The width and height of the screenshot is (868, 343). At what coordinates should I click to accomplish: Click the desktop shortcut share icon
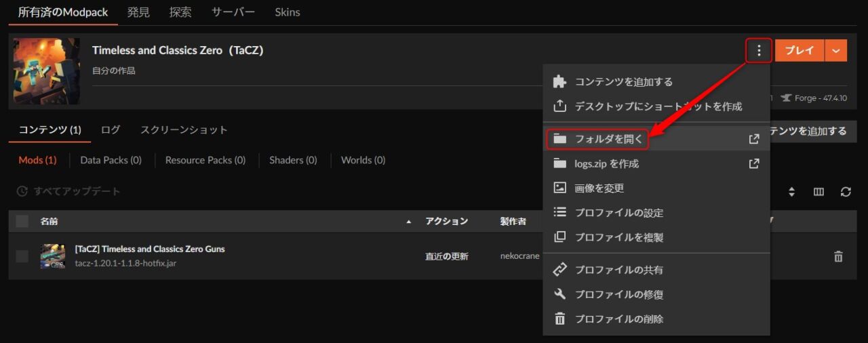click(559, 106)
